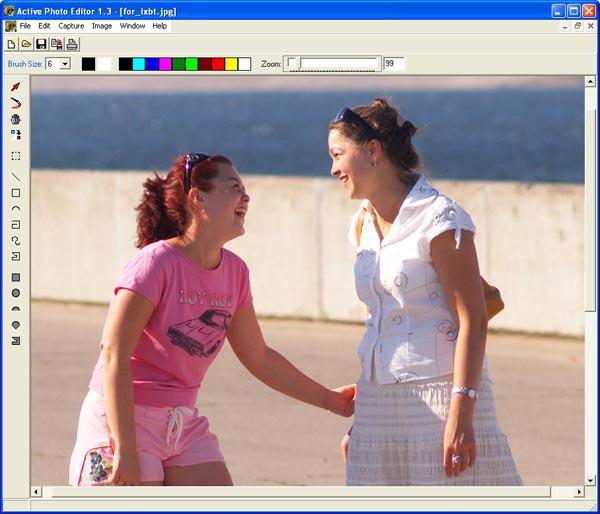Screen dimensions: 600x514
Task: Open the File menu
Action: pyautogui.click(x=25, y=26)
